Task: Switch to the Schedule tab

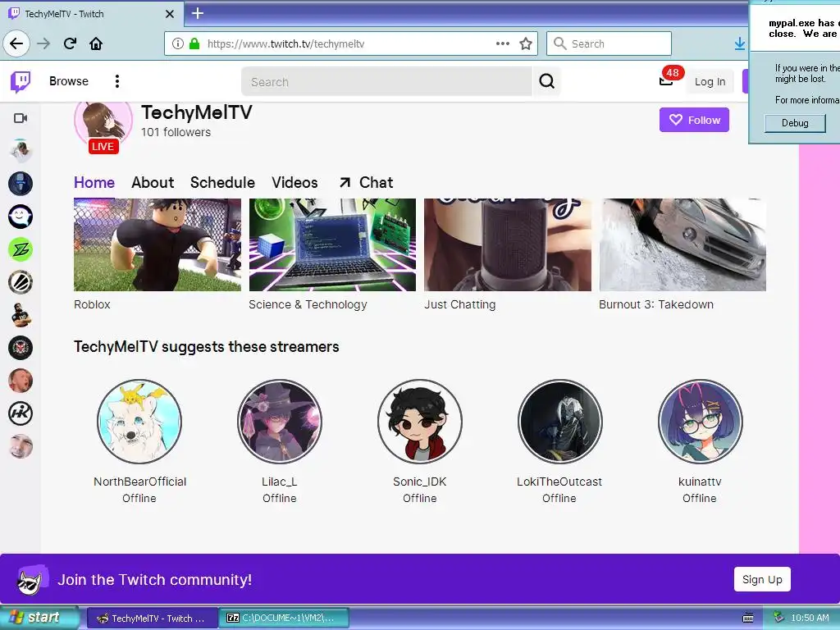Action: coord(222,183)
